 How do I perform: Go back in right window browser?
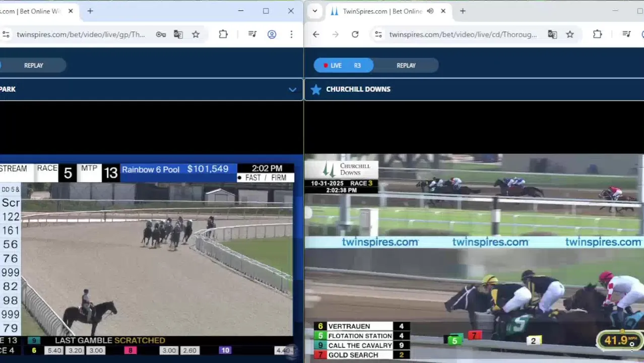(x=316, y=34)
